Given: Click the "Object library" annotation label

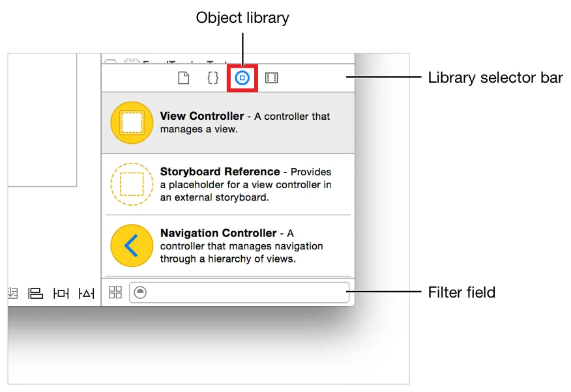Looking at the screenshot, I should click(242, 18).
